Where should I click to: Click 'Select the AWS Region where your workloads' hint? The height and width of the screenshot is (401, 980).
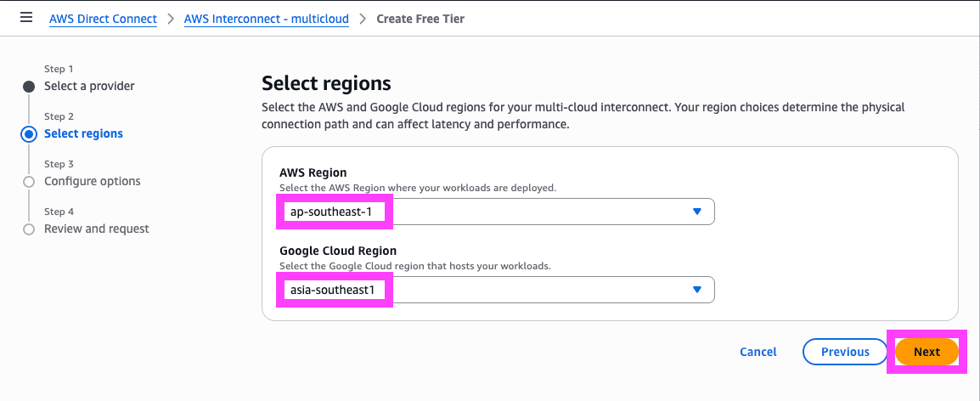[x=418, y=188]
